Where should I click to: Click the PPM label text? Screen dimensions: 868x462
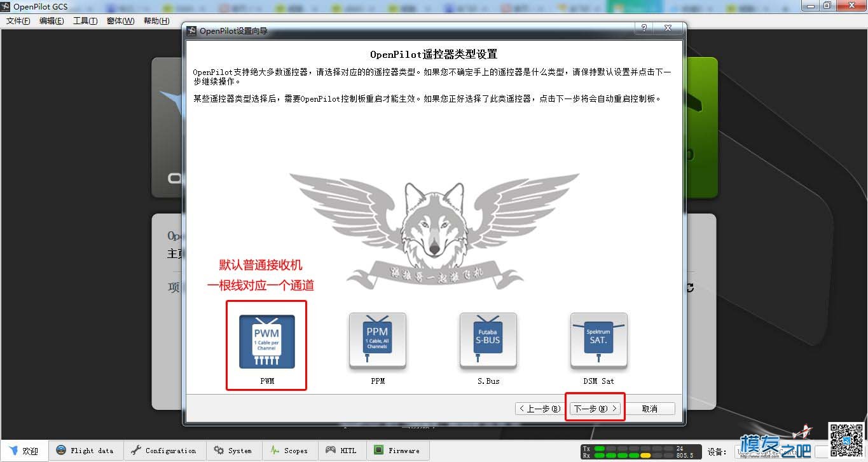(x=378, y=381)
